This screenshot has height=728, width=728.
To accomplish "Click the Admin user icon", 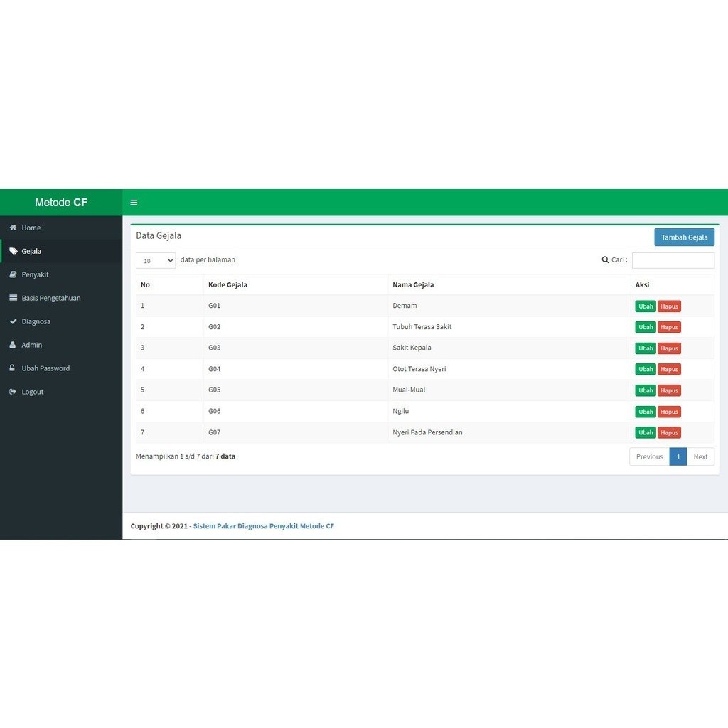I will pyautogui.click(x=13, y=345).
